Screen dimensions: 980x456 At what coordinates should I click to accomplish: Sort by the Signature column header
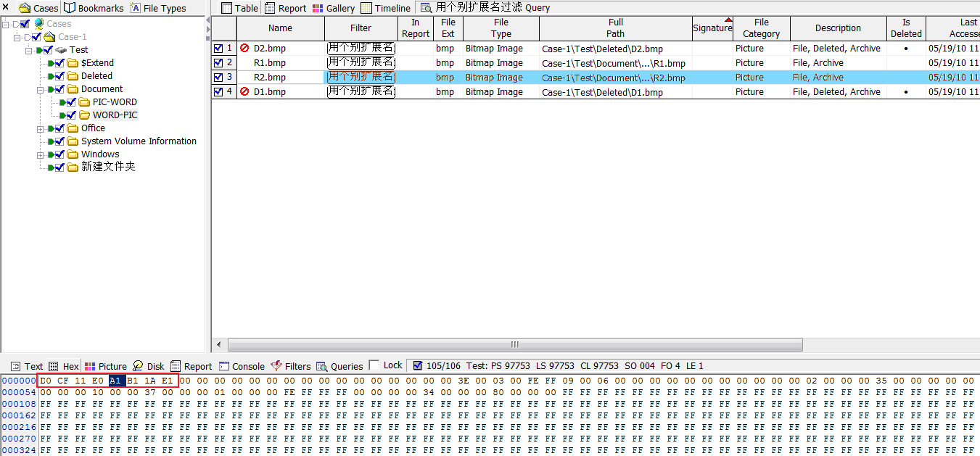712,28
